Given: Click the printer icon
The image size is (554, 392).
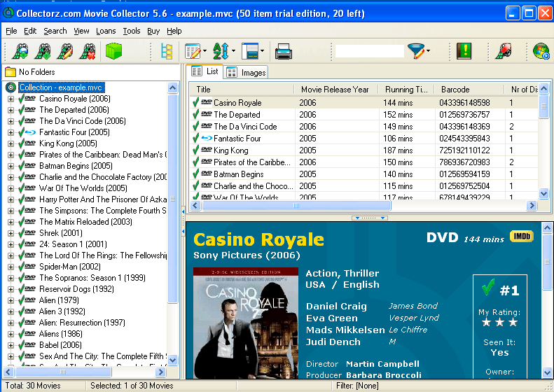Looking at the screenshot, I should tap(284, 51).
